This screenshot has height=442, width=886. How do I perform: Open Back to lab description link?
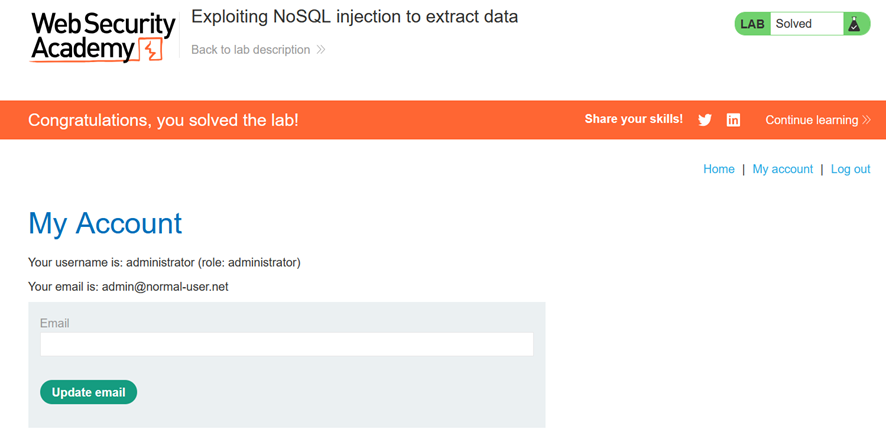250,50
